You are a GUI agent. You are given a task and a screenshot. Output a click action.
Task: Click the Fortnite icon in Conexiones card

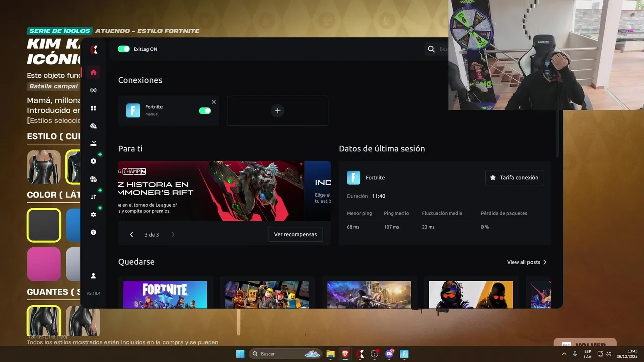click(133, 110)
